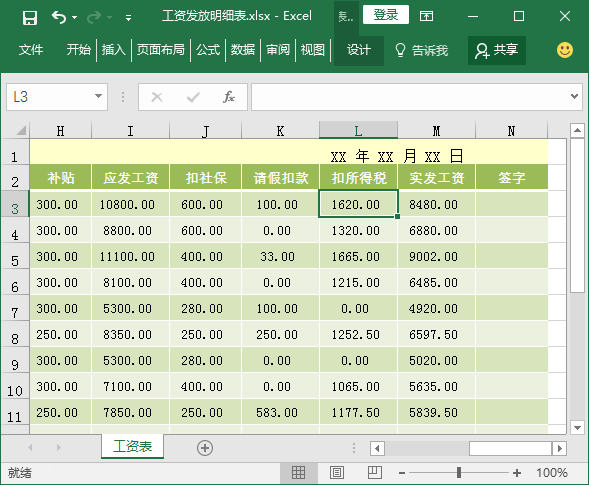Switch to Page Layout view icon
This screenshot has width=589, height=485.
point(337,472)
